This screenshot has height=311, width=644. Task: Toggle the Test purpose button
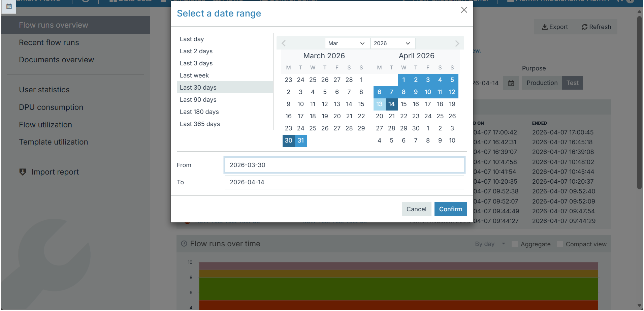572,83
